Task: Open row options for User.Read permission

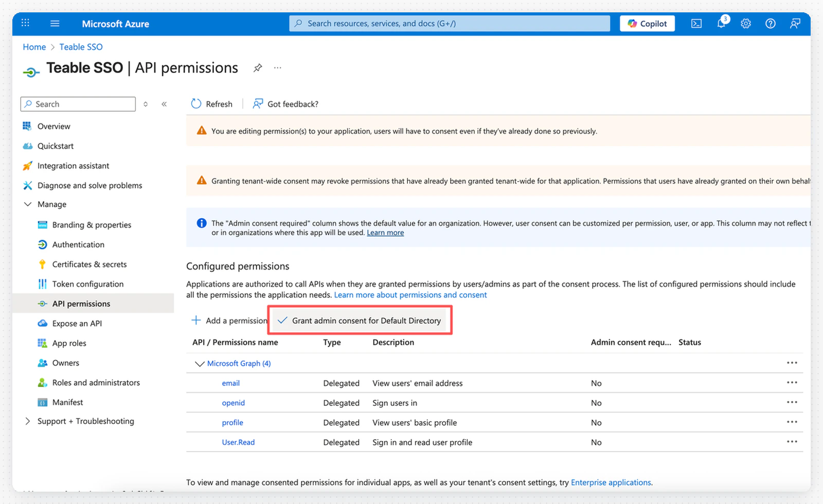Action: [x=792, y=442]
